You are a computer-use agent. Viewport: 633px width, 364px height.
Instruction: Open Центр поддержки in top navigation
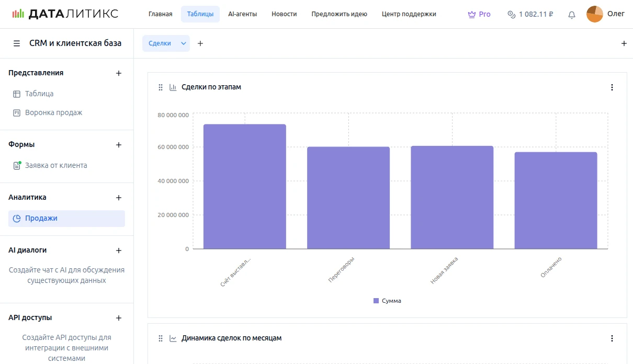pos(409,14)
